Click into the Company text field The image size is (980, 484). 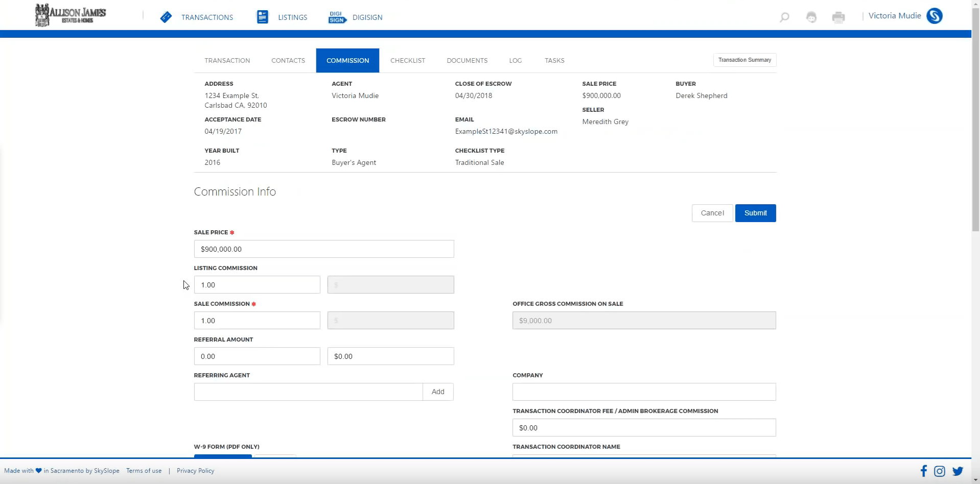644,392
